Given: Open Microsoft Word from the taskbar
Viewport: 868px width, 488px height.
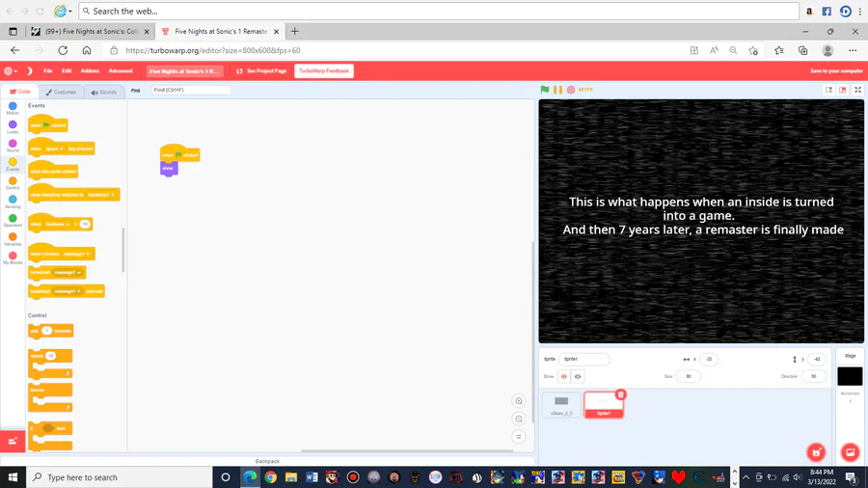Looking at the screenshot, I should pos(312,477).
